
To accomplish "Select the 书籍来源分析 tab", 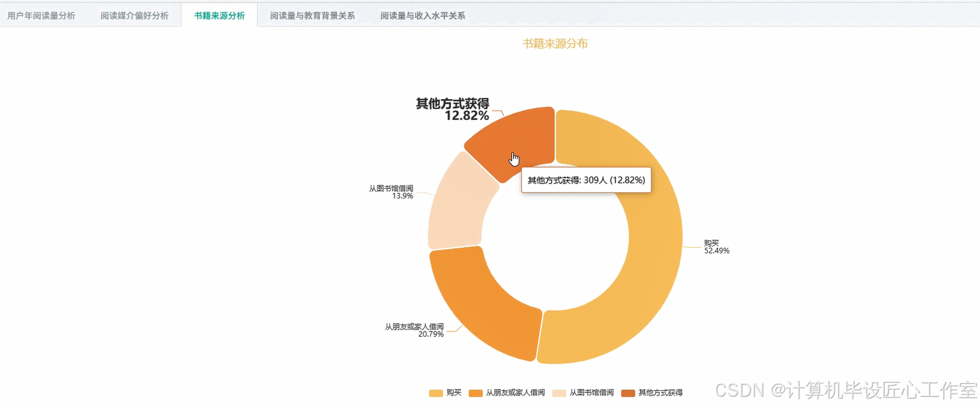I will [x=219, y=15].
